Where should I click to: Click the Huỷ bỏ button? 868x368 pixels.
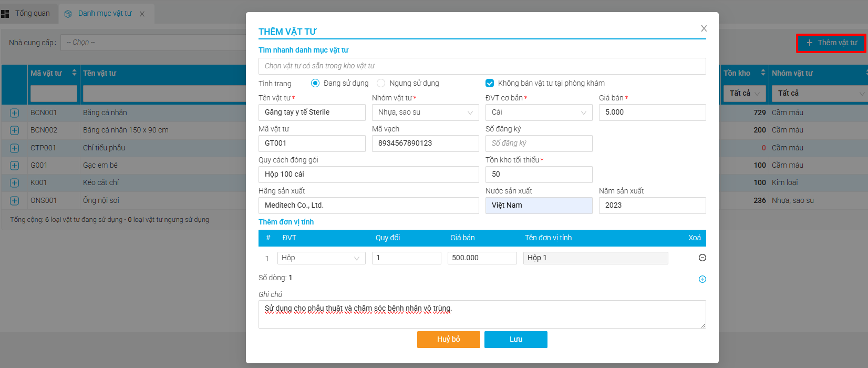[449, 340]
